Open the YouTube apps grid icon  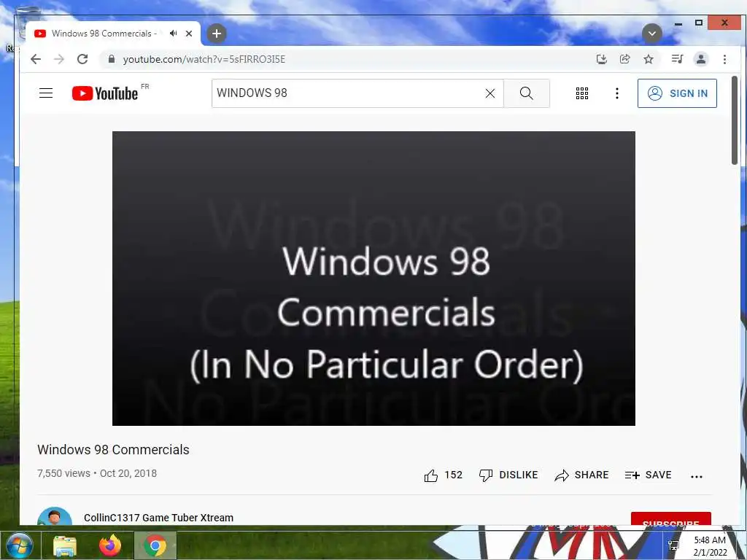[x=582, y=93]
